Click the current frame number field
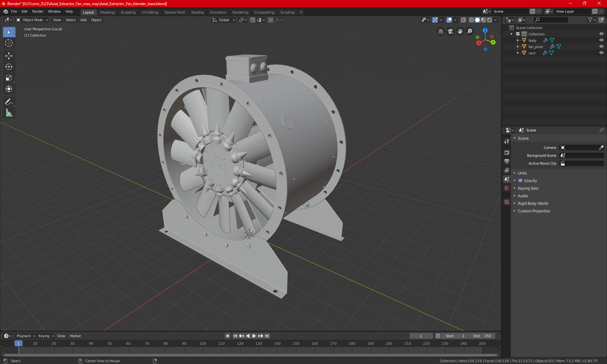The height and width of the screenshot is (364, 607). [421, 336]
